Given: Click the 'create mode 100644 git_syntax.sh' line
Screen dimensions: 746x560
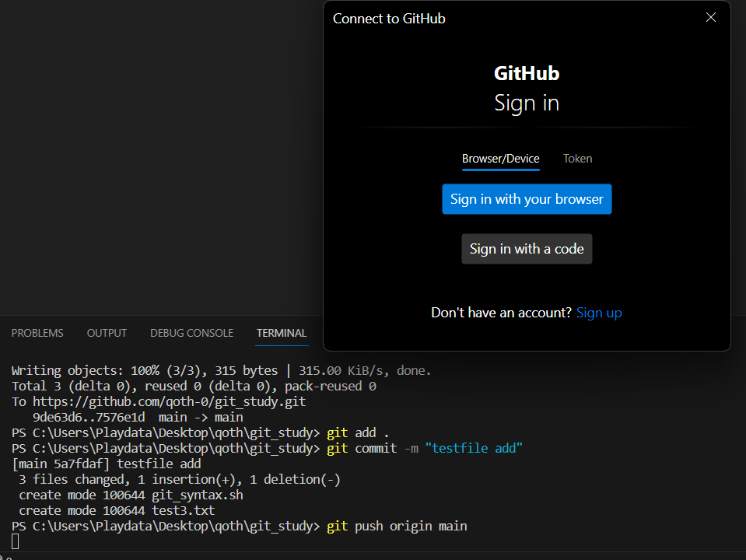Looking at the screenshot, I should [131, 495].
